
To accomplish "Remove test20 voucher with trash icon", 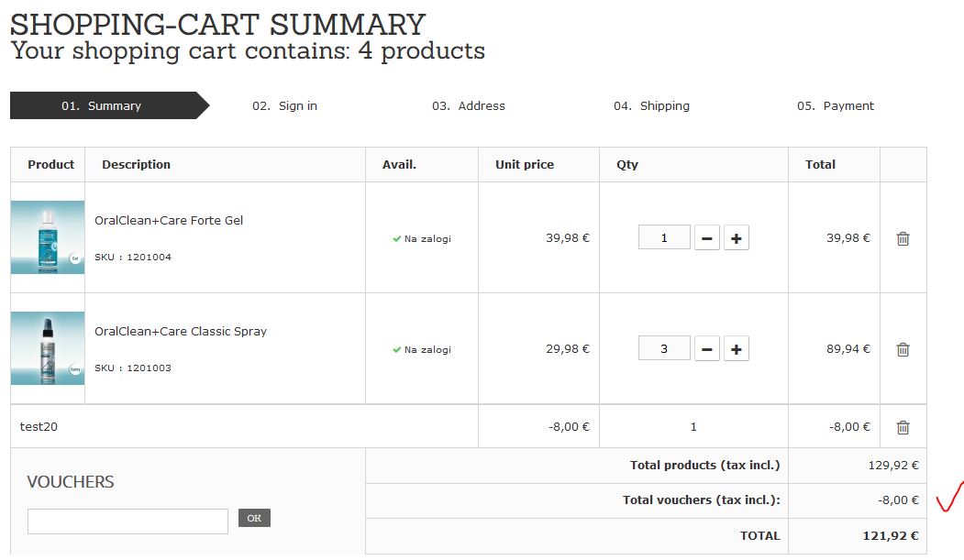I will 903,427.
